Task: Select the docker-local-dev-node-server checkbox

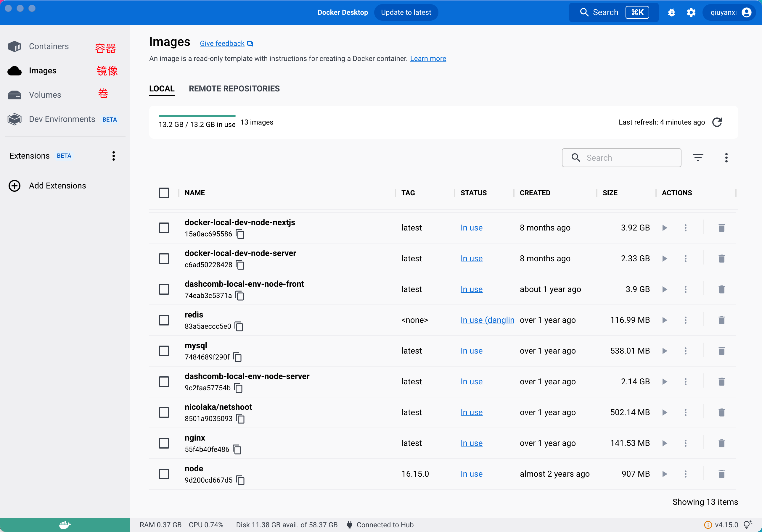Action: (x=164, y=258)
